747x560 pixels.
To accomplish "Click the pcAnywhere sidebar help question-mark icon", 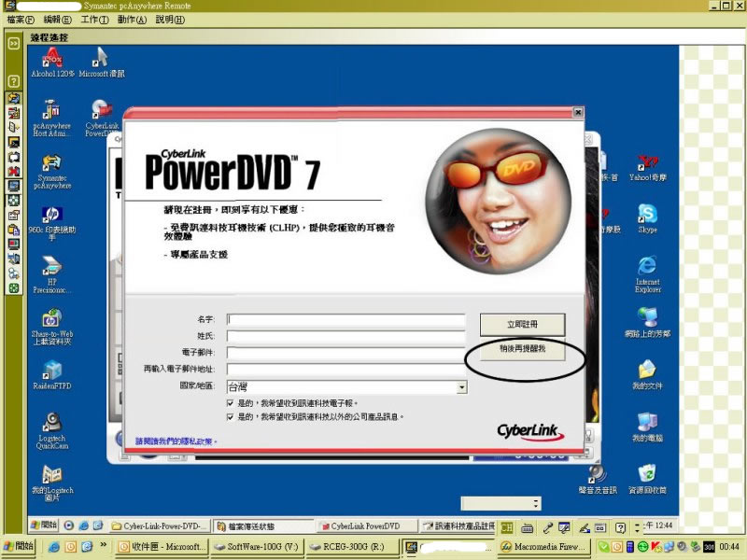I will (14, 81).
